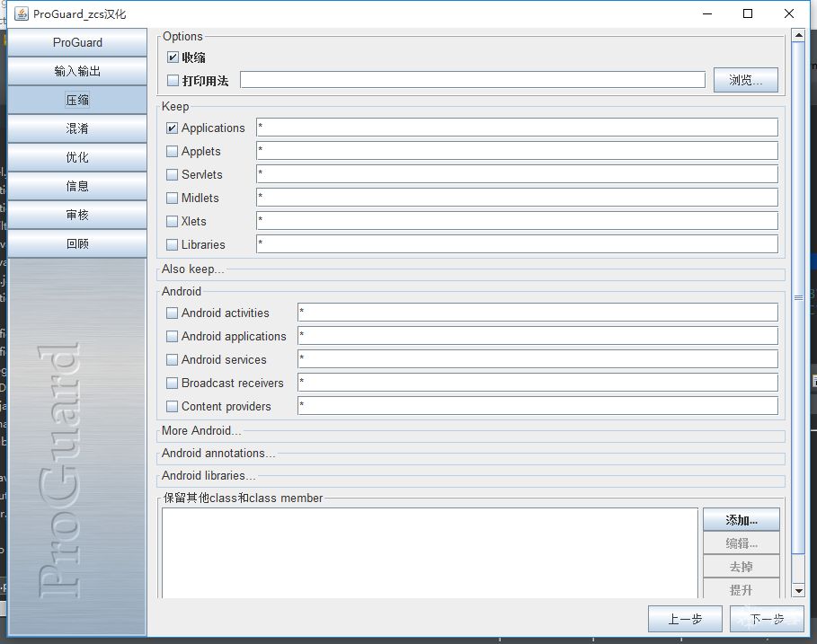This screenshot has width=817, height=644.
Task: Click the Servlets class name field
Action: [518, 174]
